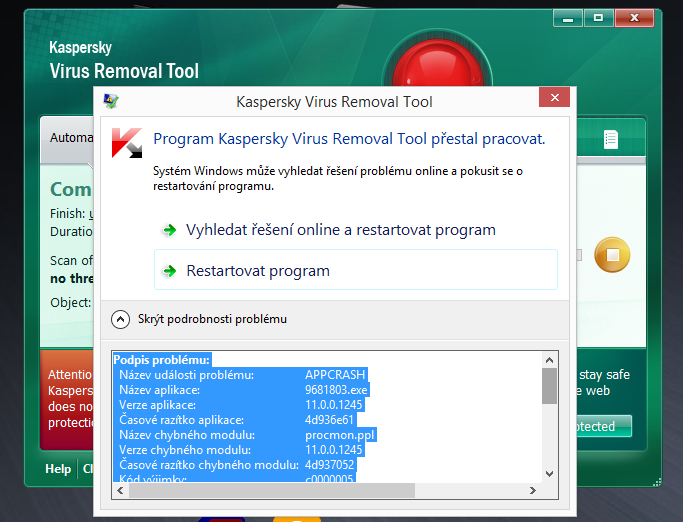Image resolution: width=683 pixels, height=522 pixels.
Task: Close the crash dialog with red X
Action: (x=554, y=98)
